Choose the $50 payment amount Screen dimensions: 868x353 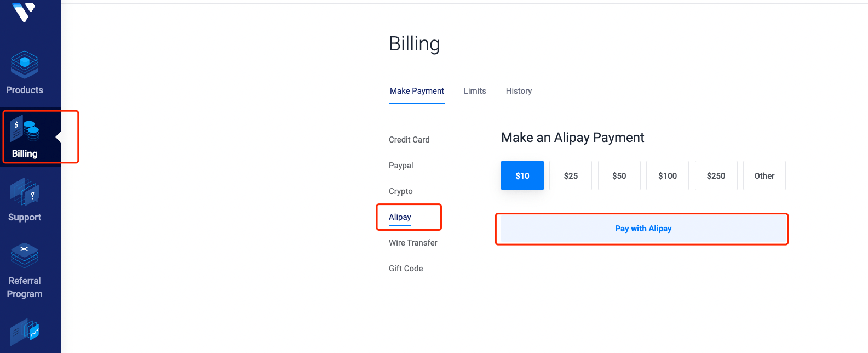coord(619,175)
